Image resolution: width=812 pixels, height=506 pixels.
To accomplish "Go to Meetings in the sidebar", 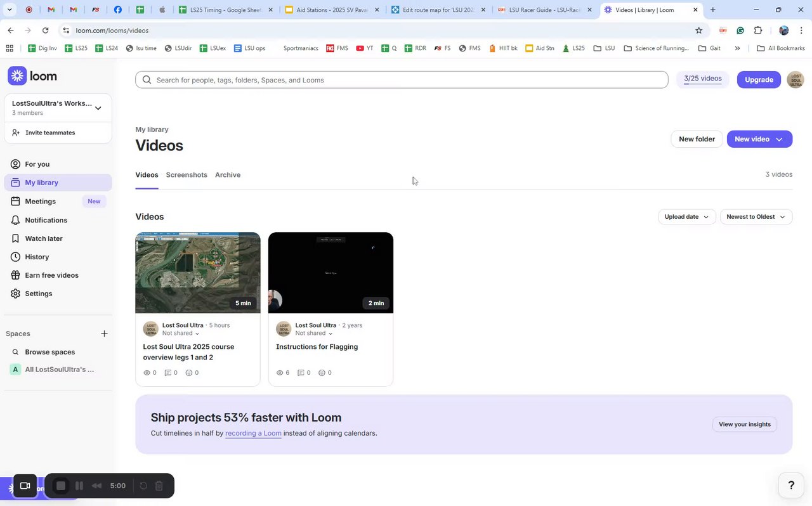I will (x=58, y=201).
